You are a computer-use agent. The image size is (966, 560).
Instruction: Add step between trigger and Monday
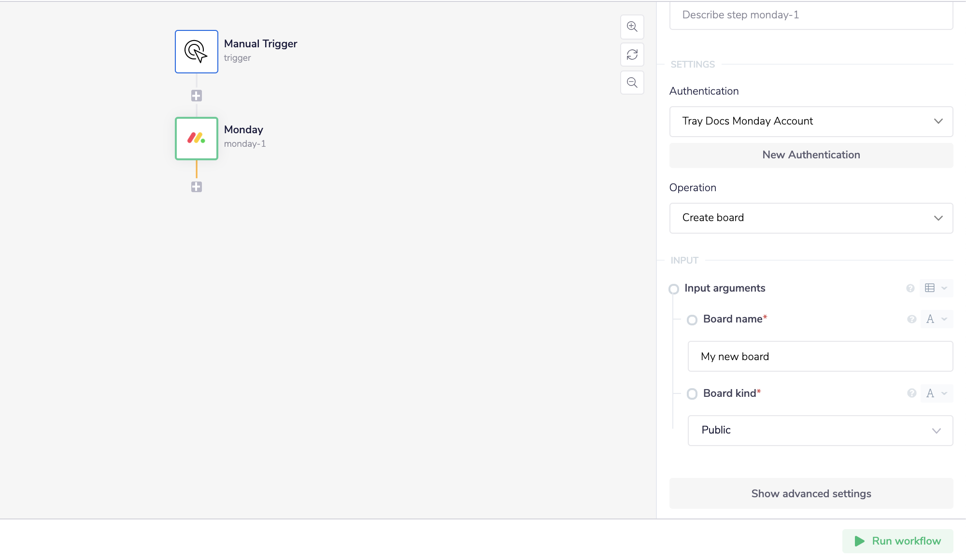tap(196, 96)
